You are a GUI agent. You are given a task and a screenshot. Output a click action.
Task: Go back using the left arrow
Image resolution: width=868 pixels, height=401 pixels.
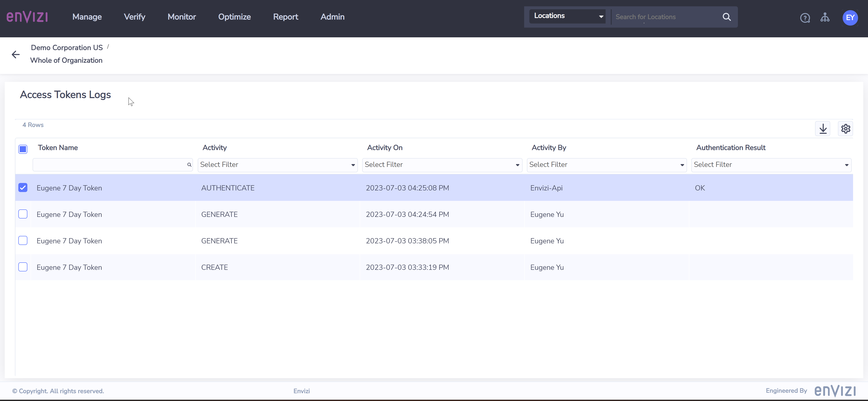(x=16, y=55)
